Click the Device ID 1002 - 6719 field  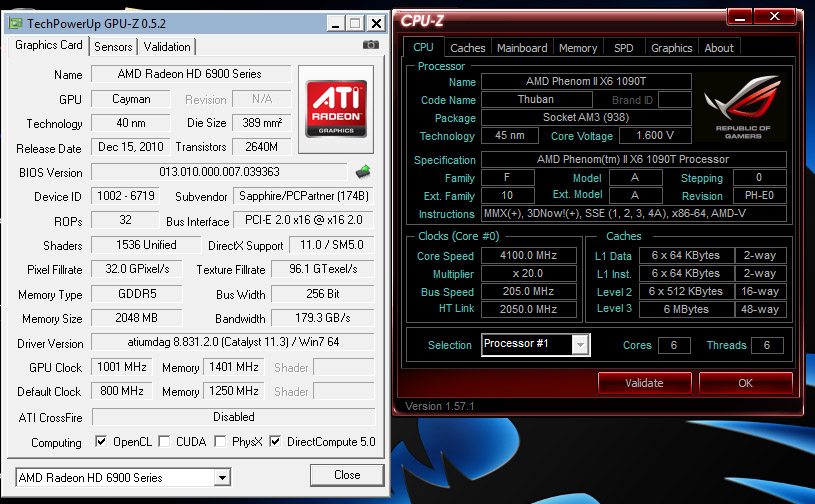tap(125, 196)
